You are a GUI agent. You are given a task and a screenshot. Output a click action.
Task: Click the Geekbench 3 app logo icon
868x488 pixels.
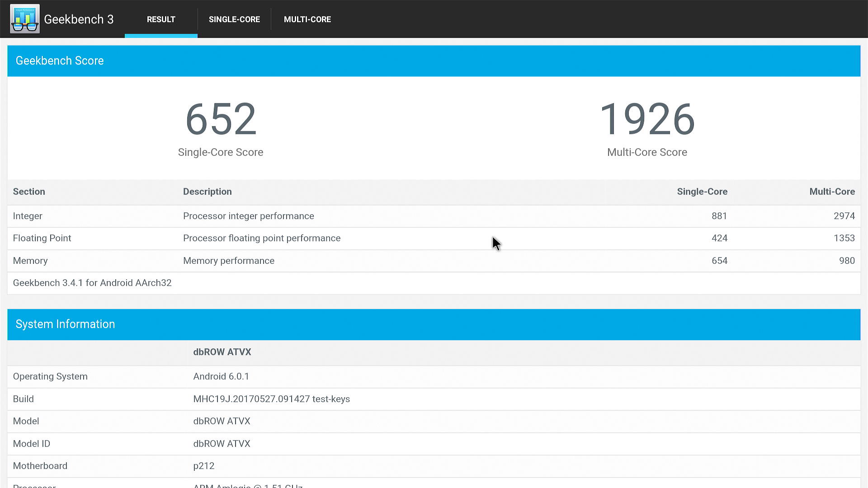(25, 19)
